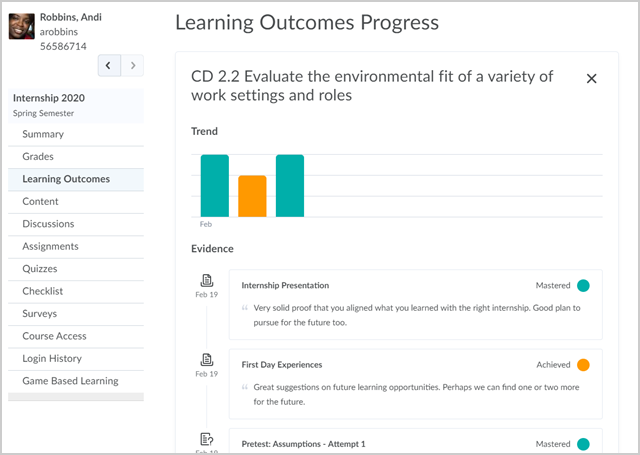Click the teal Mastered dot for Internship Presentation

[x=583, y=286]
